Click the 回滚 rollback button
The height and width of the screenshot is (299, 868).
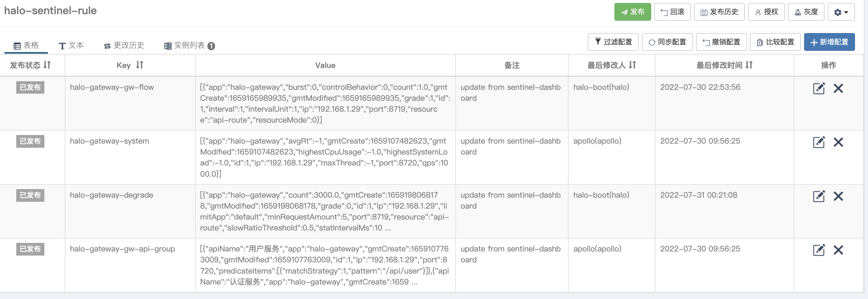[x=672, y=12]
